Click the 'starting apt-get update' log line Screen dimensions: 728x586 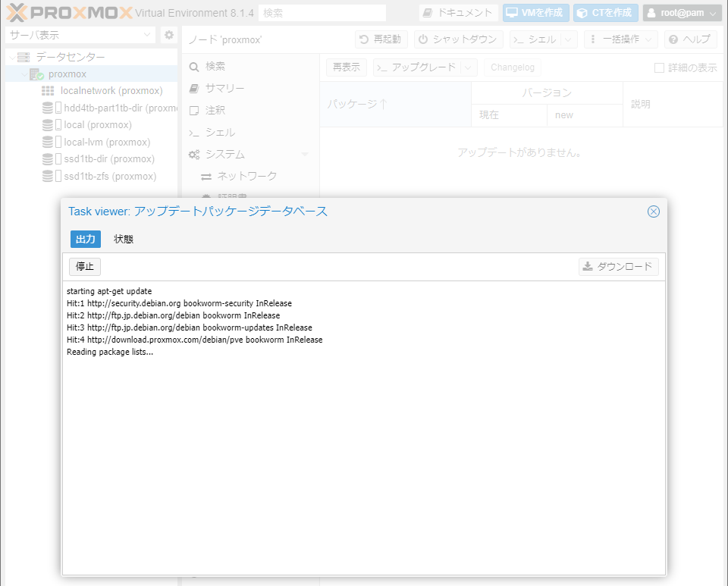[x=109, y=291]
